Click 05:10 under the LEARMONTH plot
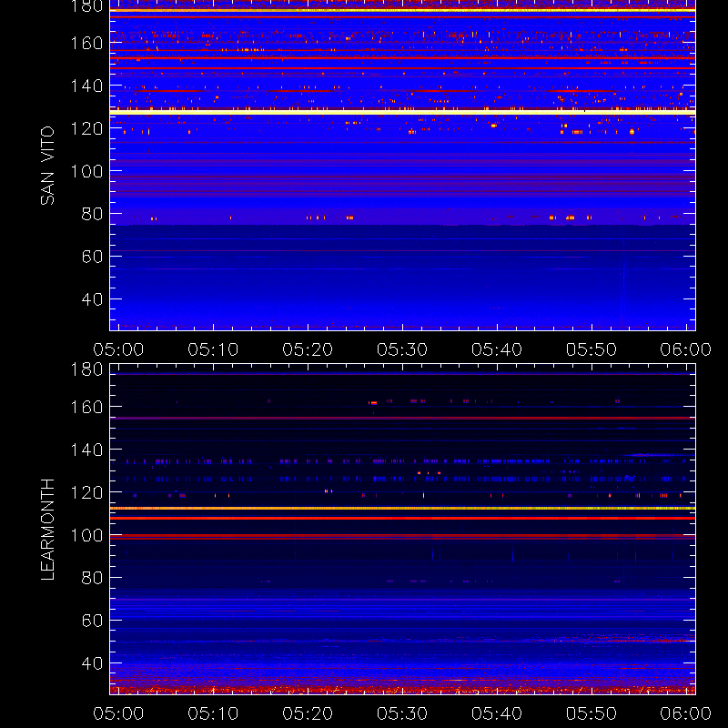The width and height of the screenshot is (728, 728). [x=213, y=713]
